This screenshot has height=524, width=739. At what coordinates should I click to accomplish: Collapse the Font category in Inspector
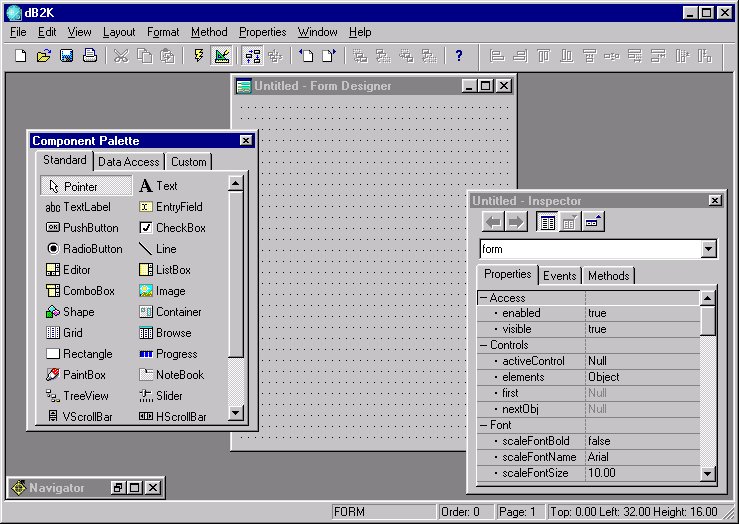[484, 425]
